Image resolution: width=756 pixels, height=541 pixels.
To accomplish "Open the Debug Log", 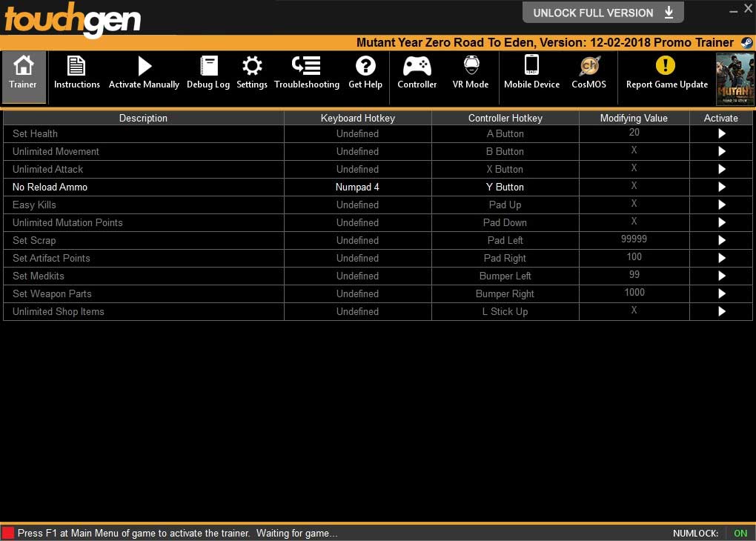I will tap(208, 67).
